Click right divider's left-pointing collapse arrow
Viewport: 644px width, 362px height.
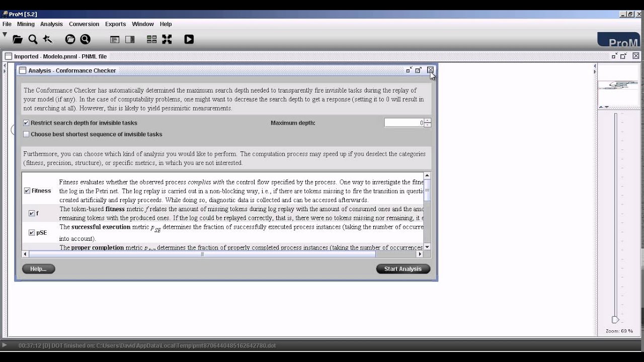(595, 65)
